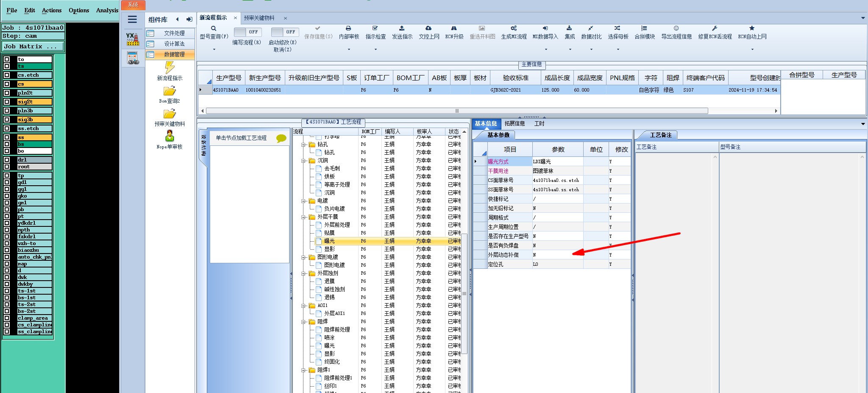Image resolution: width=868 pixels, height=393 pixels.
Task: Toggle the 启动修改(E) OFF switch
Action: click(285, 32)
